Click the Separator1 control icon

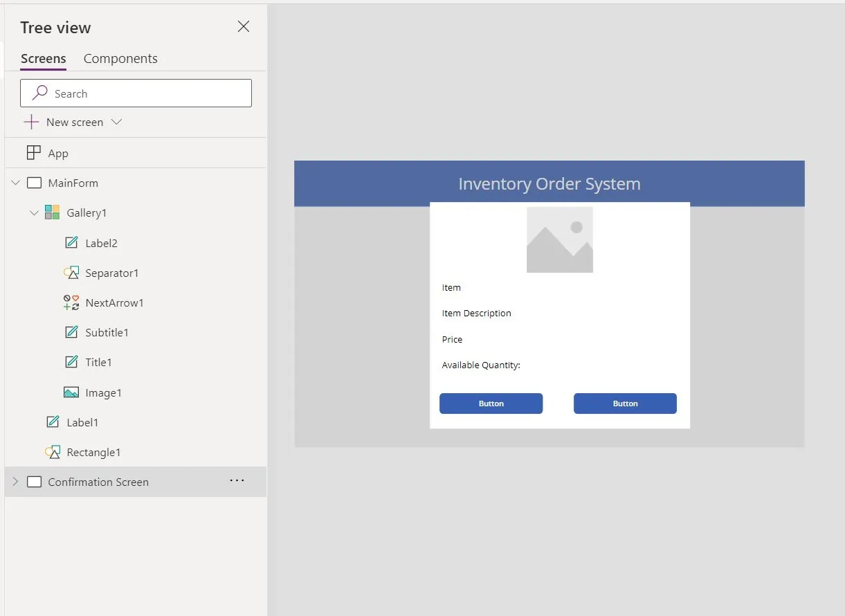(x=71, y=272)
